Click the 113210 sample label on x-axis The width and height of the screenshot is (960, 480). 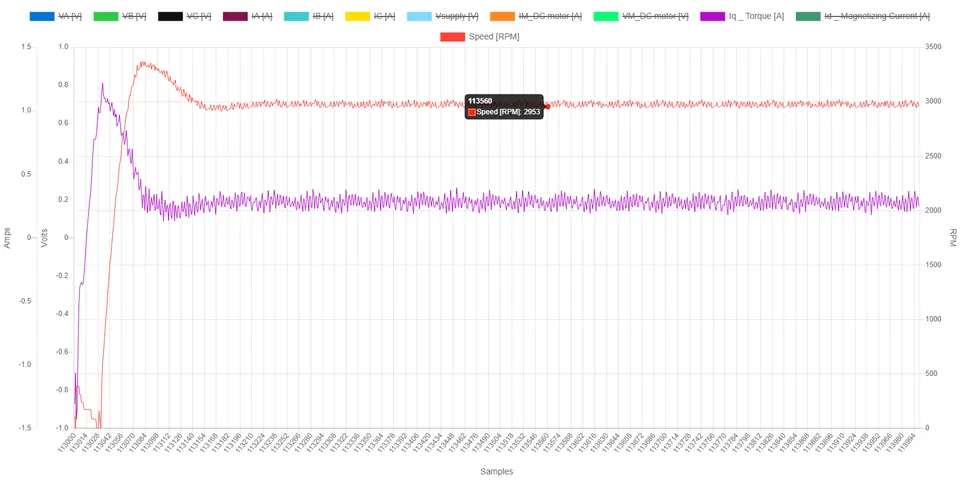point(245,442)
